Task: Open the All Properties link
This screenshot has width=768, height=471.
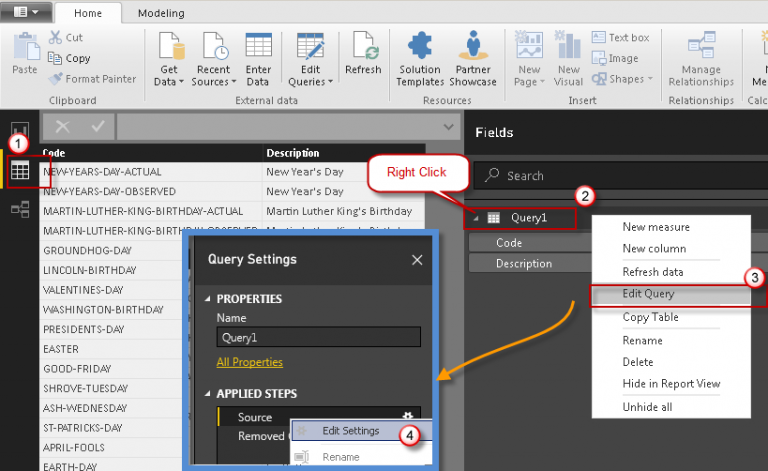Action: pyautogui.click(x=249, y=362)
